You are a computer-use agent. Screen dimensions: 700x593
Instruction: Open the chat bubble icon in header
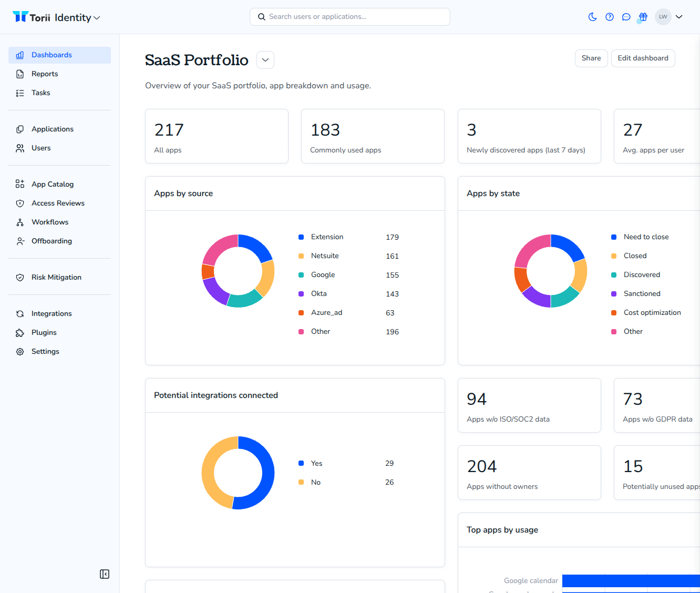pyautogui.click(x=626, y=17)
